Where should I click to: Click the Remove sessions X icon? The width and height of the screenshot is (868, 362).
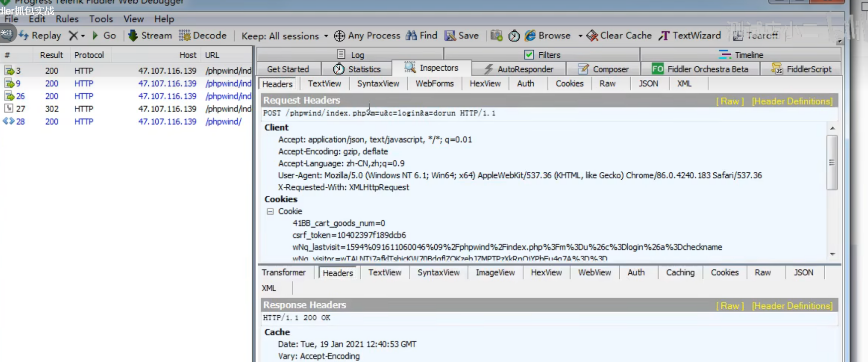[x=73, y=35]
